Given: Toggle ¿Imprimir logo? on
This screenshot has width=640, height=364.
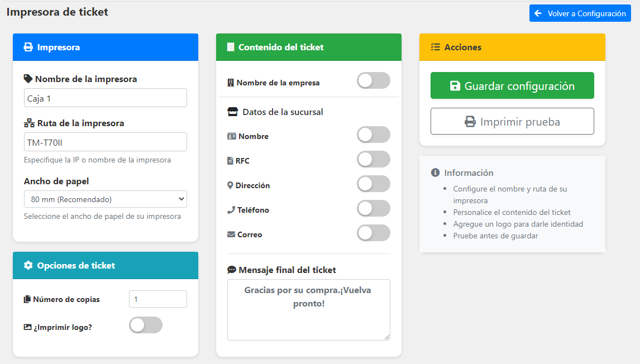Looking at the screenshot, I should click(145, 325).
